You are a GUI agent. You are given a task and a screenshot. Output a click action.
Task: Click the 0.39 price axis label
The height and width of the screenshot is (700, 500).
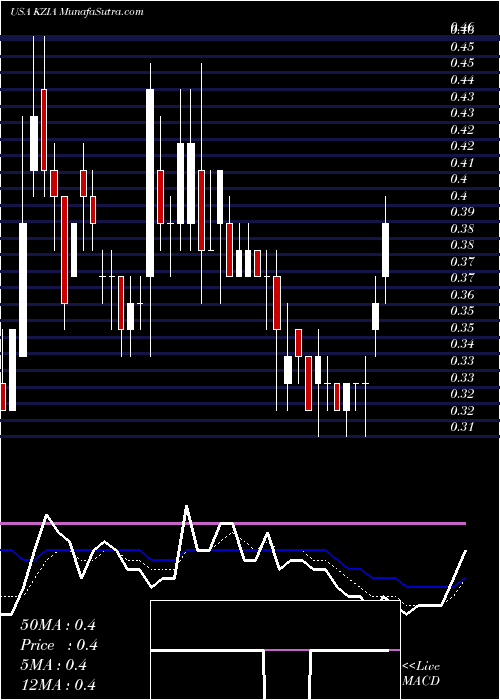(x=462, y=211)
